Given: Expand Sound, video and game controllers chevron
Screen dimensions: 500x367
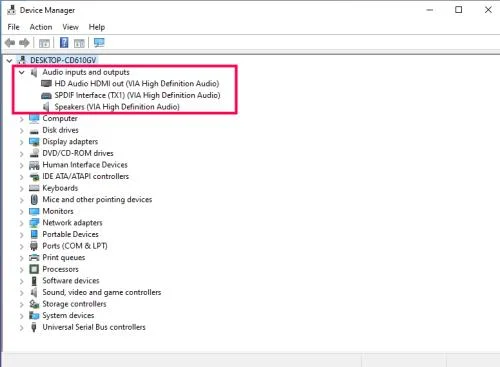Looking at the screenshot, I should coord(22,293).
